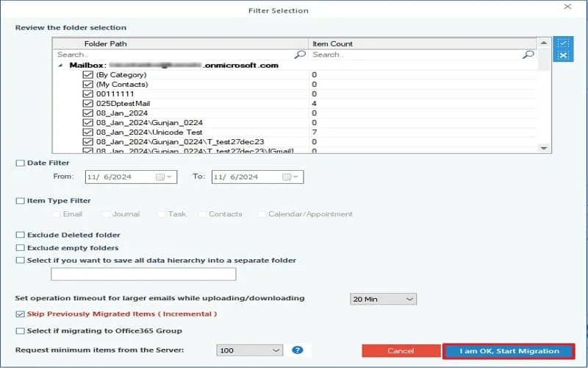Select the 025DptestMail folder row text
The image size is (588, 368).
[123, 103]
